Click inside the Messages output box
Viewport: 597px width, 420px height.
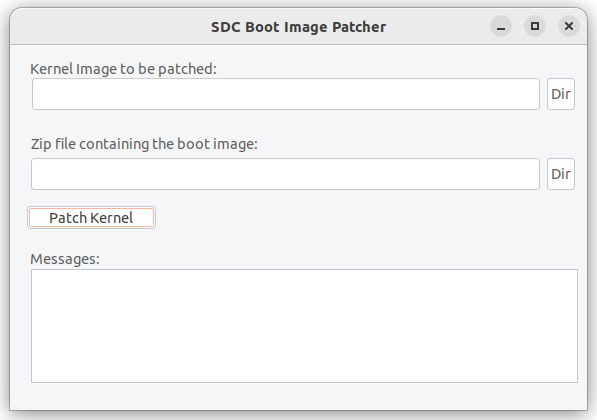[304, 326]
